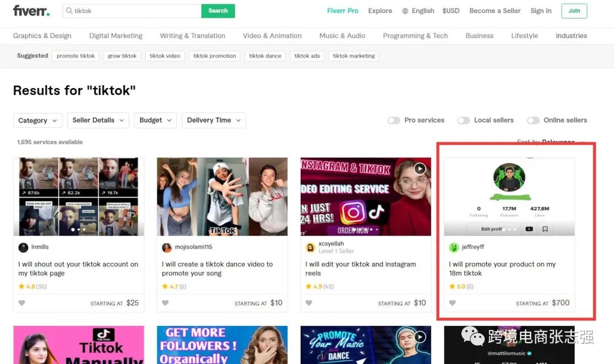
Task: Click the Join button
Action: tap(574, 11)
